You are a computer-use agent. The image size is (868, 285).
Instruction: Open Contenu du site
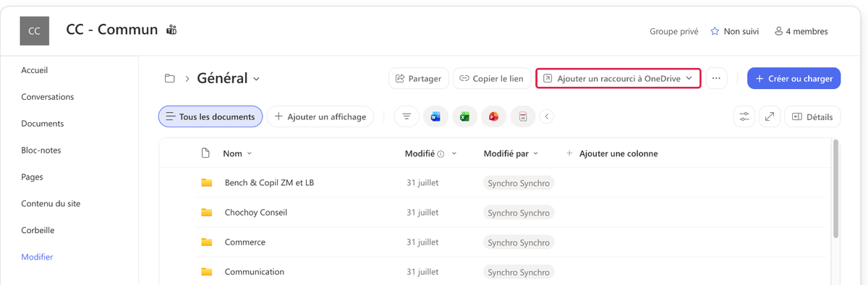[x=51, y=204]
